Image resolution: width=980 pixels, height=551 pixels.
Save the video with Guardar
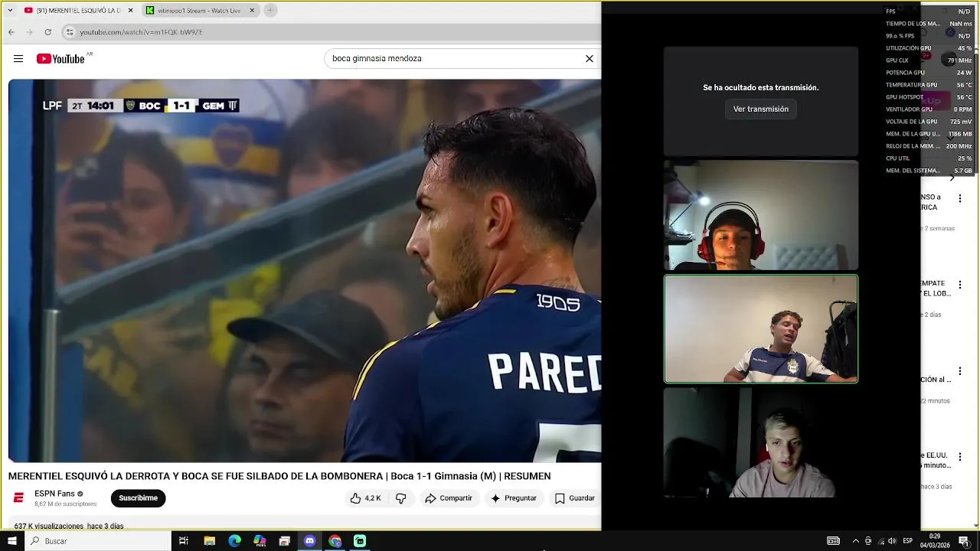(x=574, y=498)
